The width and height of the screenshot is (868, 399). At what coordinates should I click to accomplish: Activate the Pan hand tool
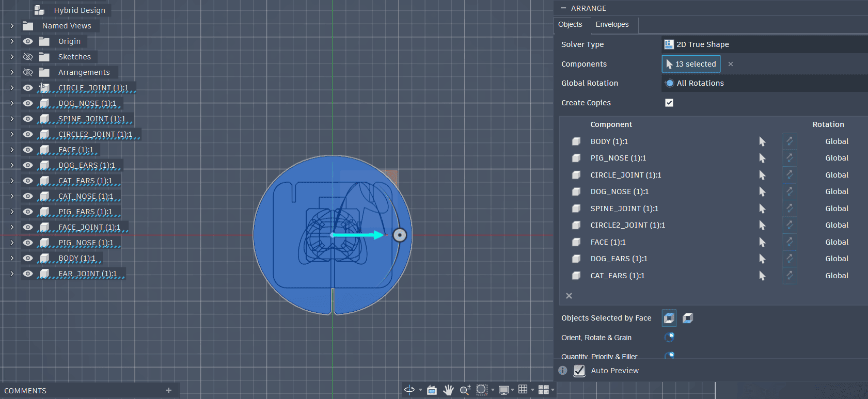[448, 390]
